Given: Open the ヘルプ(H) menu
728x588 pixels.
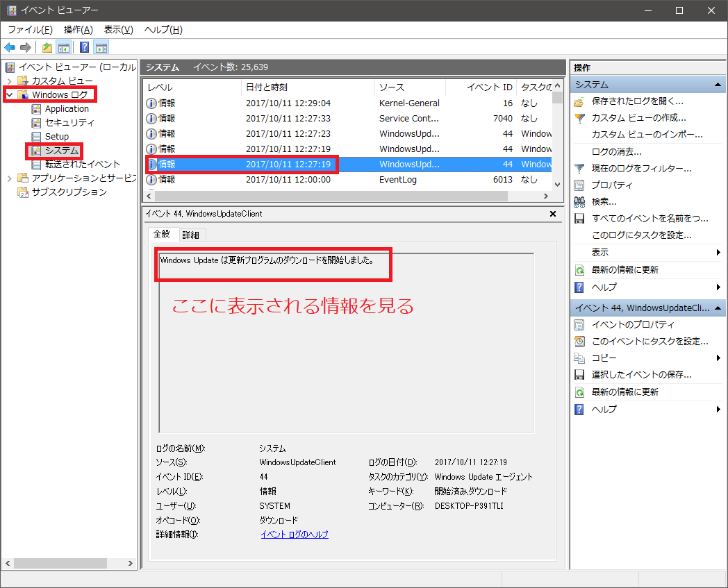Looking at the screenshot, I should (x=163, y=30).
